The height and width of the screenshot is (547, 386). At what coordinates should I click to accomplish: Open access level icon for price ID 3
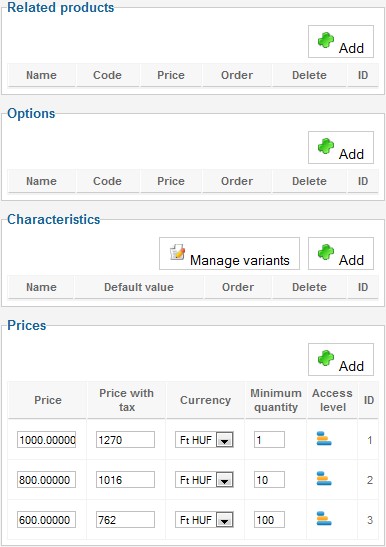click(324, 519)
